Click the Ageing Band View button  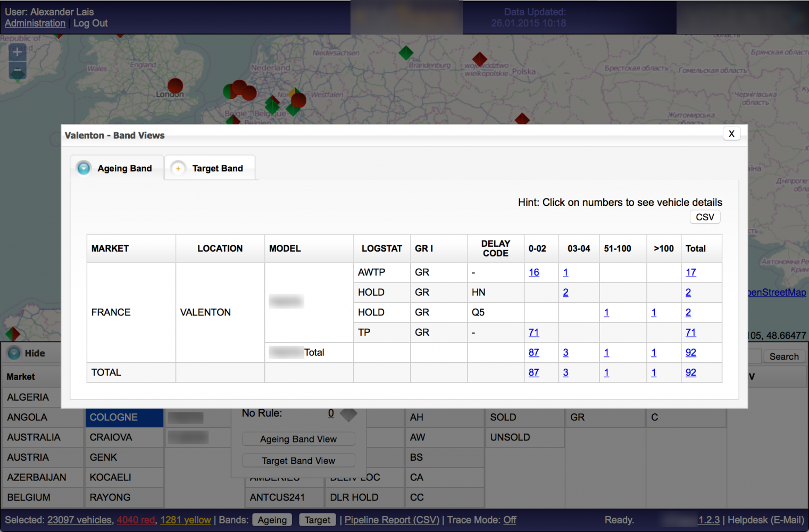[x=298, y=439]
